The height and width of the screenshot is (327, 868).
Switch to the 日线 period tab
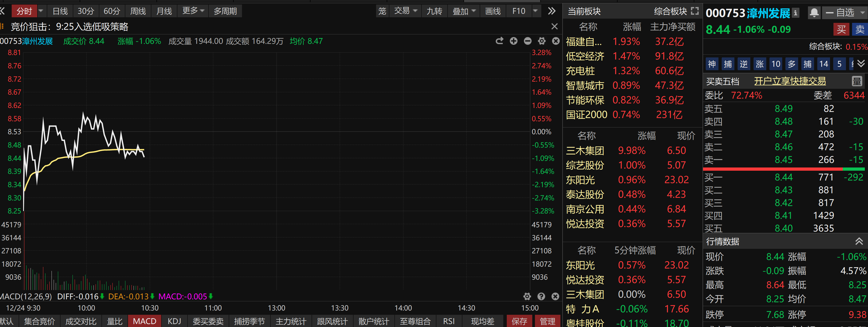[x=60, y=11]
